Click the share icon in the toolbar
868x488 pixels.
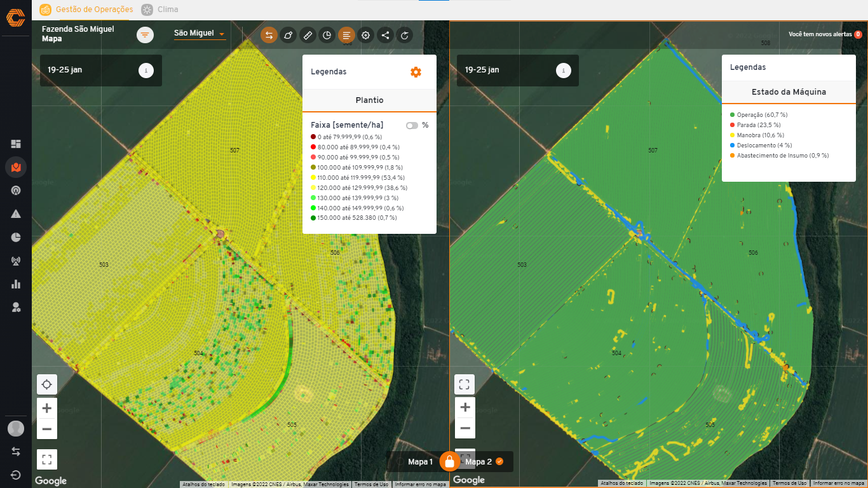point(385,36)
